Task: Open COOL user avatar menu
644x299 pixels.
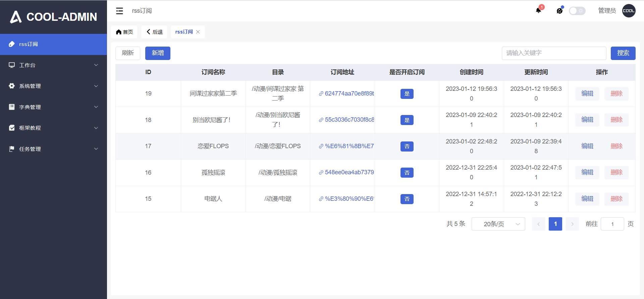Action: [x=629, y=11]
